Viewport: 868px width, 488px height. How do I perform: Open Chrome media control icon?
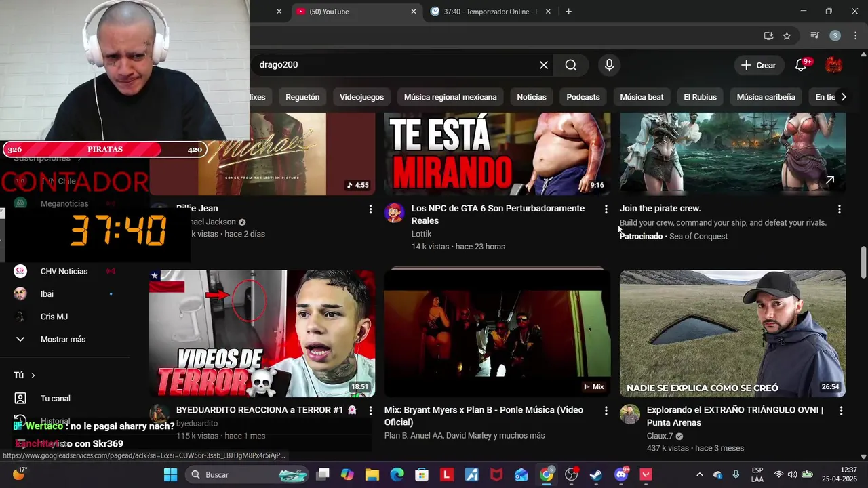coord(814,36)
